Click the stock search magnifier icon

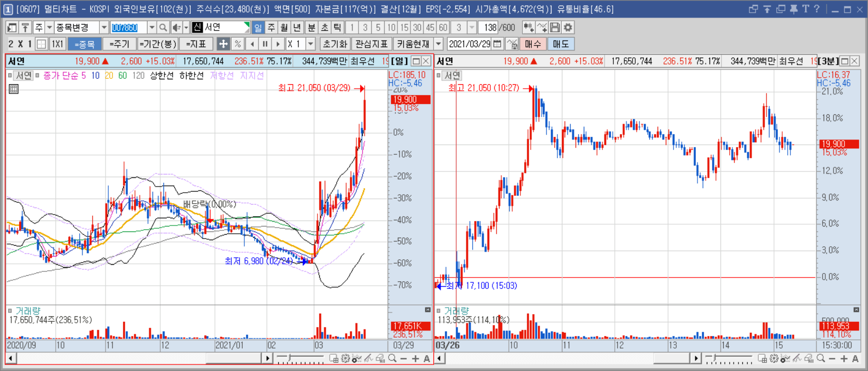[163, 27]
